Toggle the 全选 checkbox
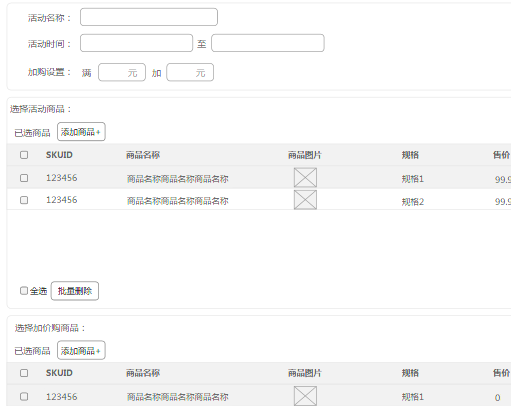The width and height of the screenshot is (511, 406). click(24, 291)
